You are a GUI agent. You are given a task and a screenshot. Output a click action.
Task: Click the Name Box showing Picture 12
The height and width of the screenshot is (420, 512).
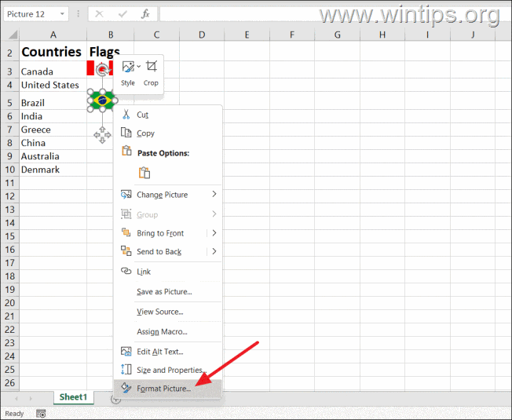(x=31, y=14)
